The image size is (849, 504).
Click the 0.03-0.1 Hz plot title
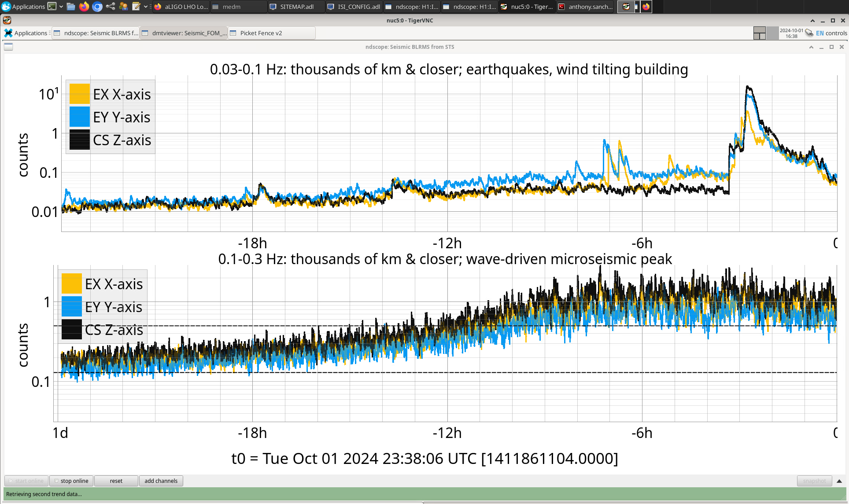tap(449, 69)
